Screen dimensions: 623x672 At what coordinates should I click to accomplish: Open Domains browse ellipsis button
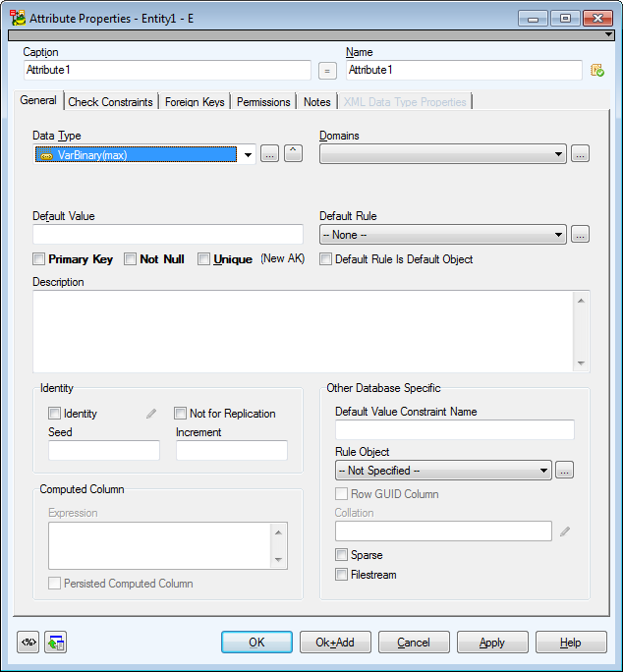[x=580, y=154]
